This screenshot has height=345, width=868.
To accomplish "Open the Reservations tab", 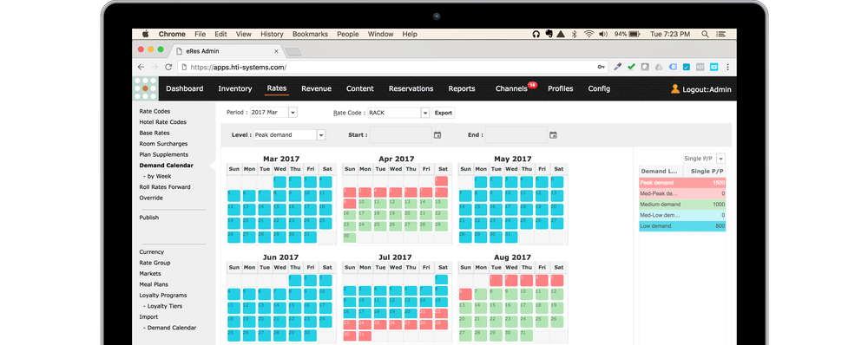I will tap(411, 88).
